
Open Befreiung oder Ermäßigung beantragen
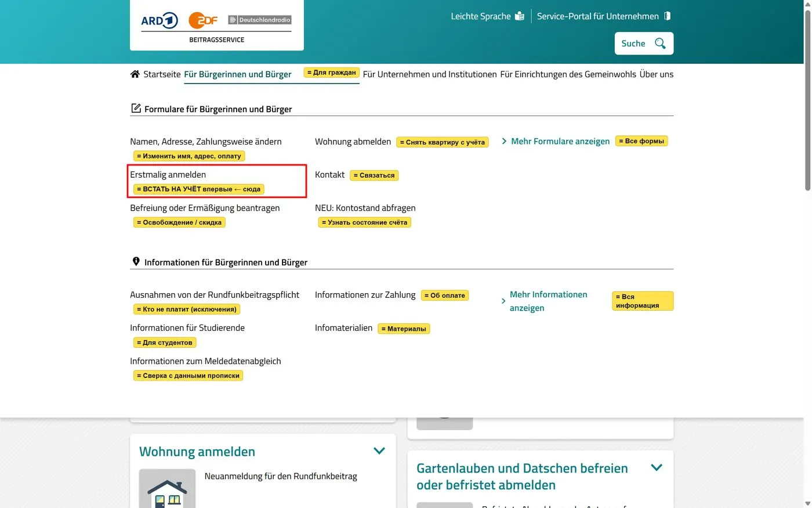tap(205, 208)
